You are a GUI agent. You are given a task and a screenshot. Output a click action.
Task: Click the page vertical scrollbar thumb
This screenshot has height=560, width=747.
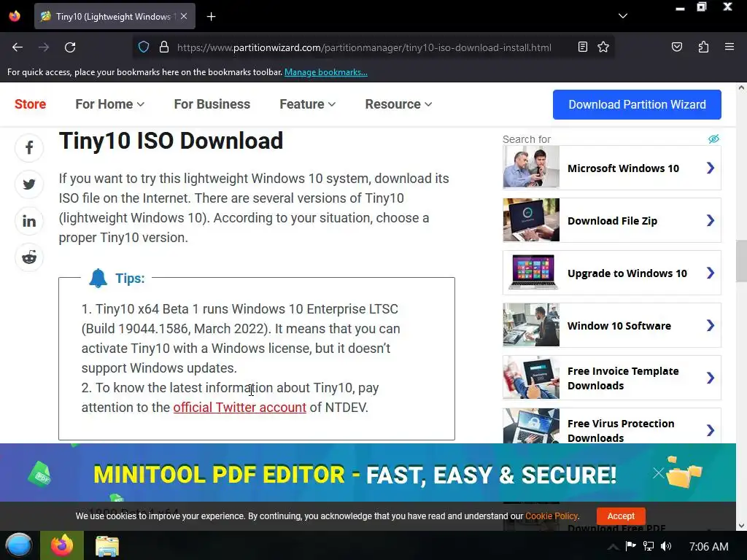(x=741, y=262)
